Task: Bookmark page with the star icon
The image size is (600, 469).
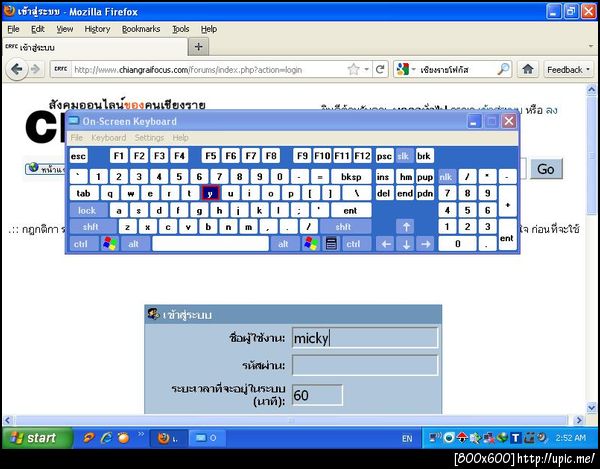Action: point(353,70)
